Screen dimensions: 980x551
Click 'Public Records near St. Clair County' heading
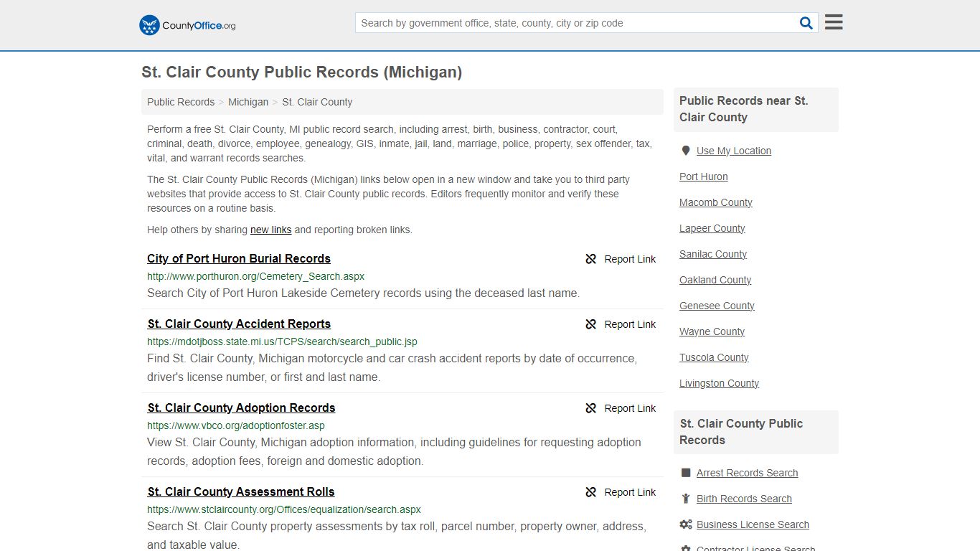tap(744, 109)
